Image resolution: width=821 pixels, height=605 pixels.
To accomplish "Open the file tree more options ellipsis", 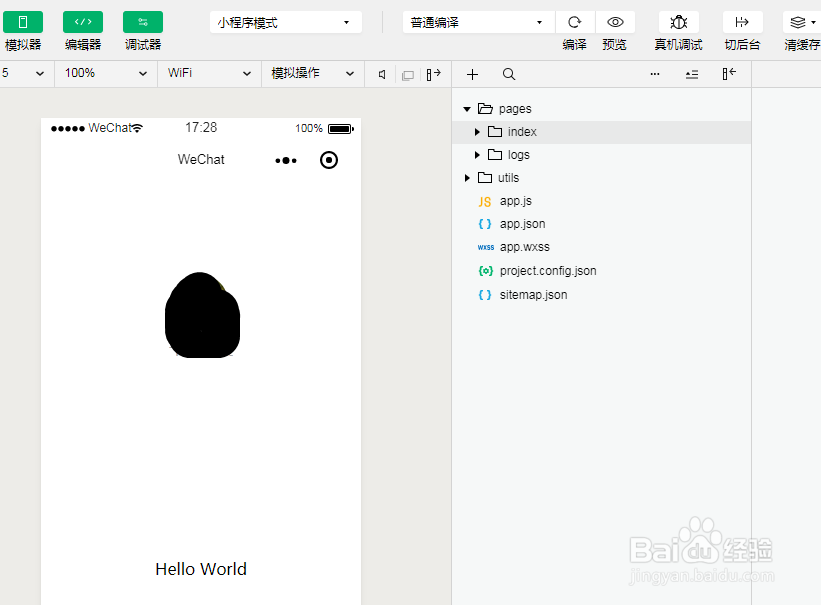I will (x=654, y=74).
